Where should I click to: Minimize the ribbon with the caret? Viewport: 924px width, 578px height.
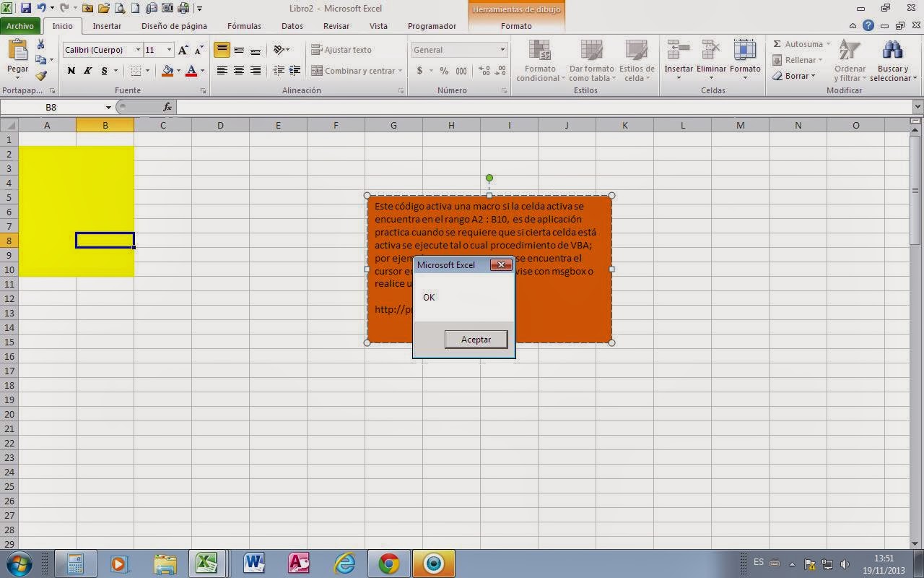click(853, 26)
